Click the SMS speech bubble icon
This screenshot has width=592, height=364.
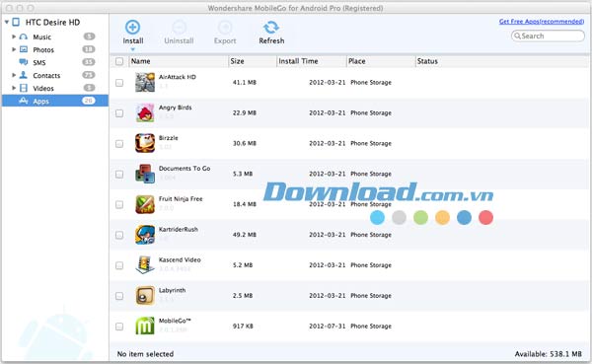24,62
